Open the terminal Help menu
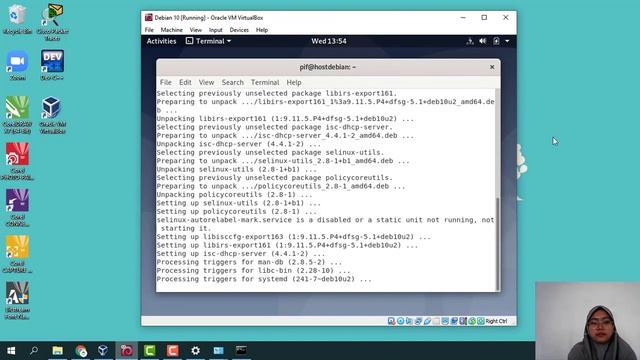This screenshot has width=640, height=360. 293,82
